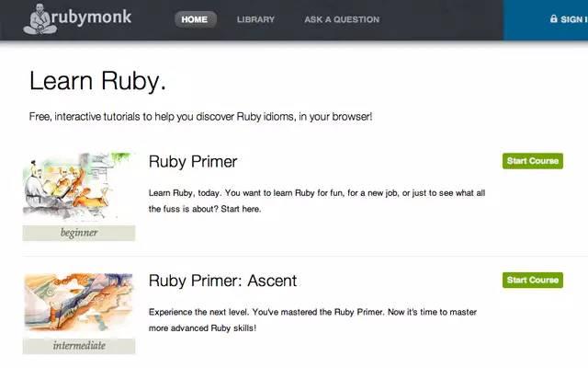The image size is (588, 368).
Task: Open the Ruby Primer: Ascent title
Action: pyautogui.click(x=222, y=281)
